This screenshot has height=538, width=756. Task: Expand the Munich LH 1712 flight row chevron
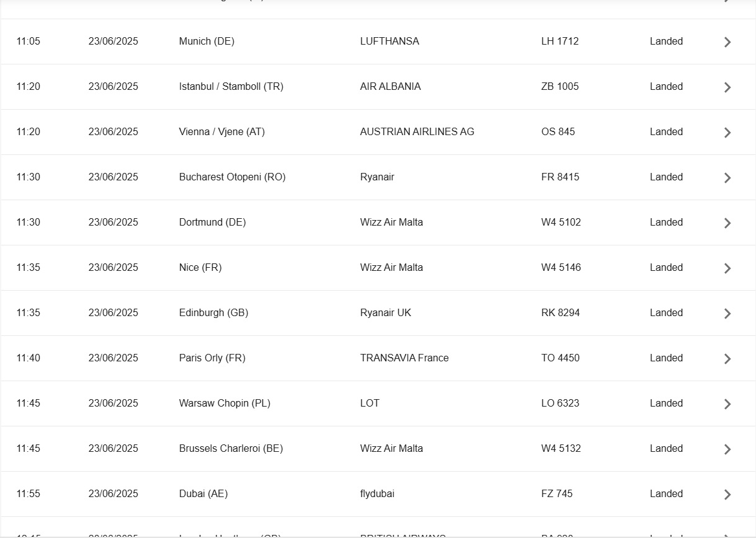click(727, 42)
